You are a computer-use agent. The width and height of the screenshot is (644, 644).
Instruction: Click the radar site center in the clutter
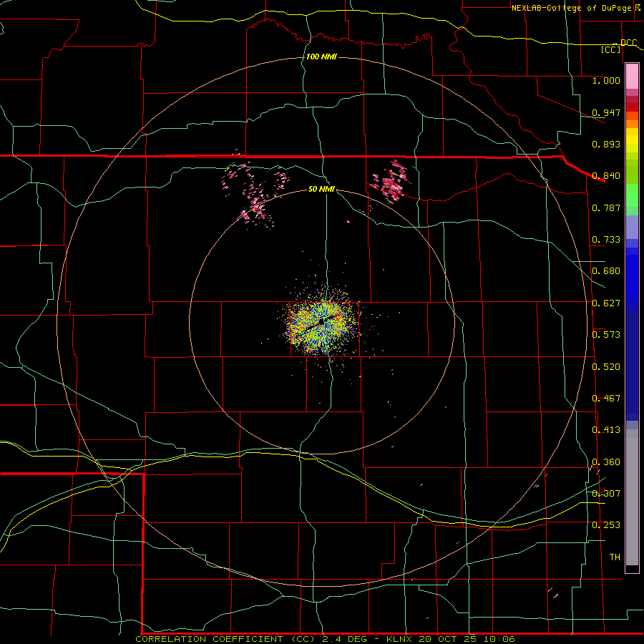pyautogui.click(x=322, y=323)
